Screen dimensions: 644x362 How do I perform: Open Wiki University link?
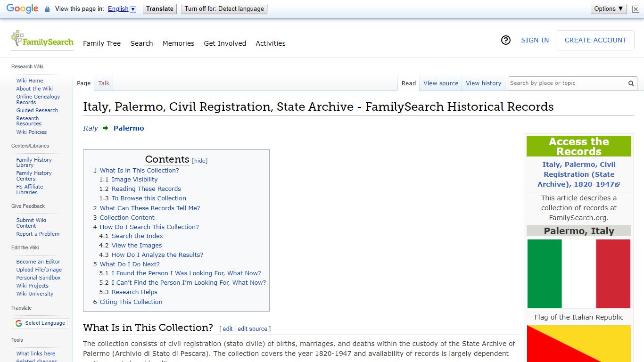coord(35,294)
